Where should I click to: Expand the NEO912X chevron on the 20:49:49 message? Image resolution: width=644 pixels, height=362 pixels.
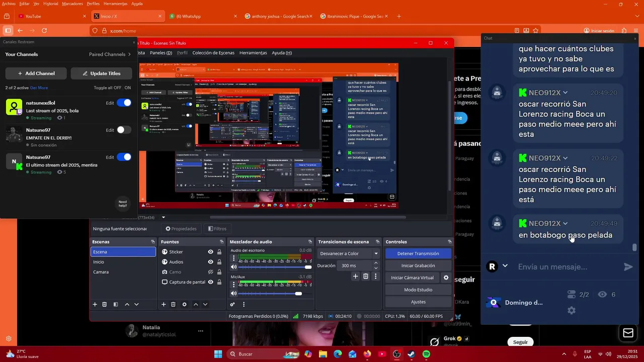[x=565, y=224]
